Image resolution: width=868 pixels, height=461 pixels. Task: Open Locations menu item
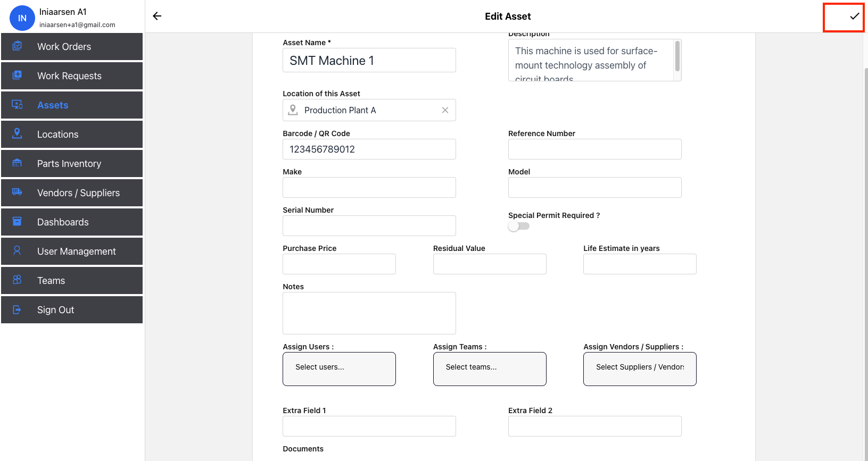point(72,134)
